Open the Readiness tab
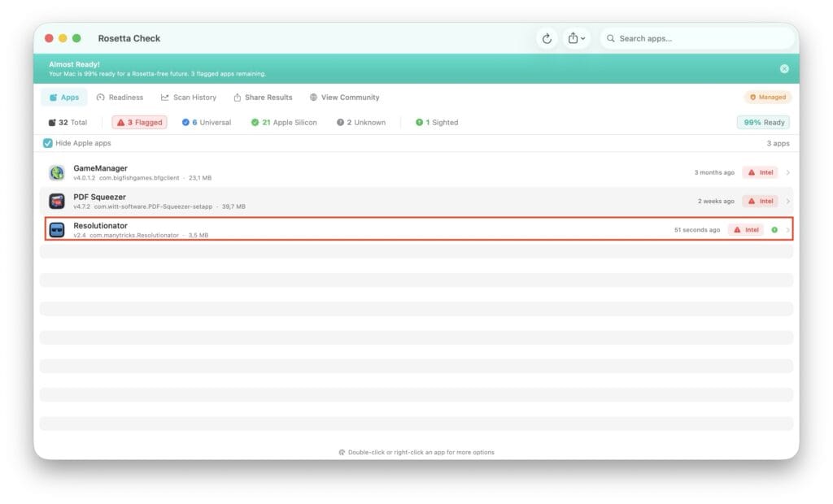Screen dimensions: 833x504 pos(120,98)
